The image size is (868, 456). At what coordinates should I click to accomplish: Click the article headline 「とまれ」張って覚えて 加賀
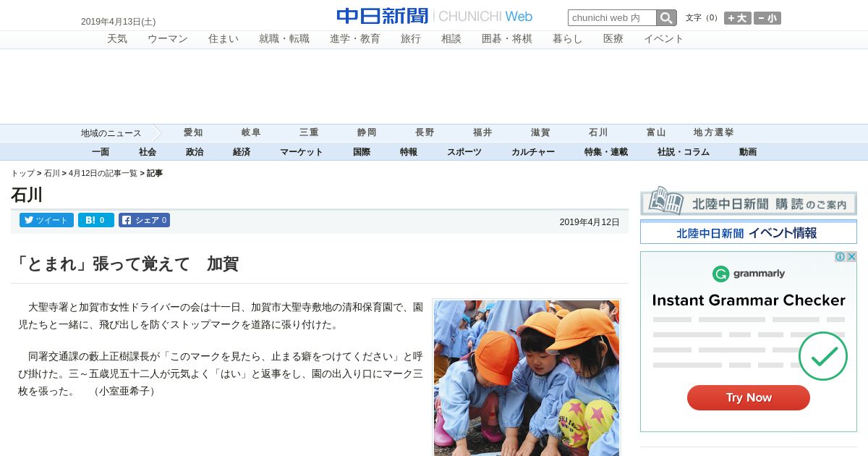[125, 263]
